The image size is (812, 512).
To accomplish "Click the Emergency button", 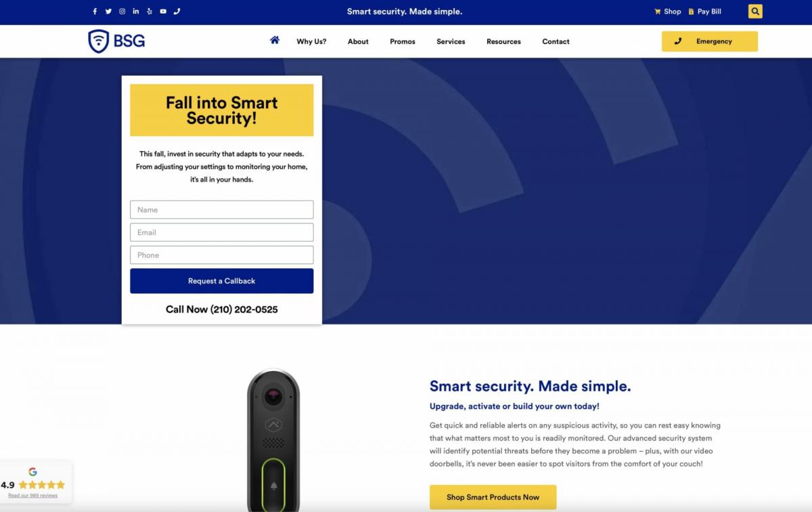I will pyautogui.click(x=710, y=41).
